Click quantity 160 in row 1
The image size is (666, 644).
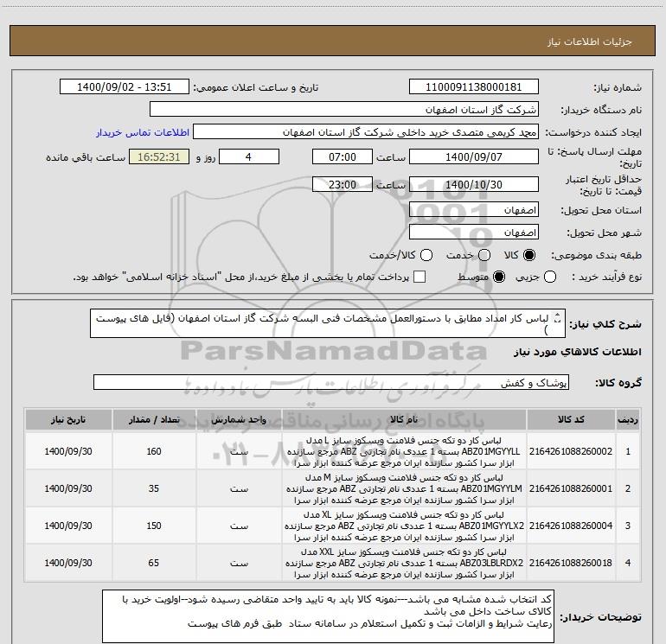pyautogui.click(x=154, y=451)
